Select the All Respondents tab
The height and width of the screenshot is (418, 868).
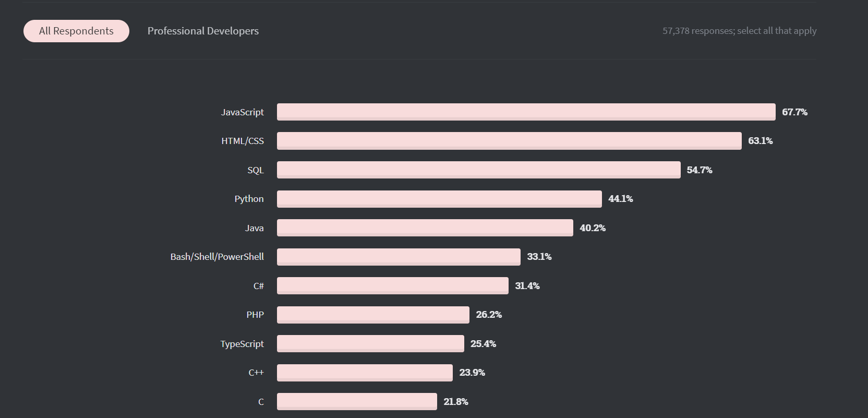[x=76, y=31]
